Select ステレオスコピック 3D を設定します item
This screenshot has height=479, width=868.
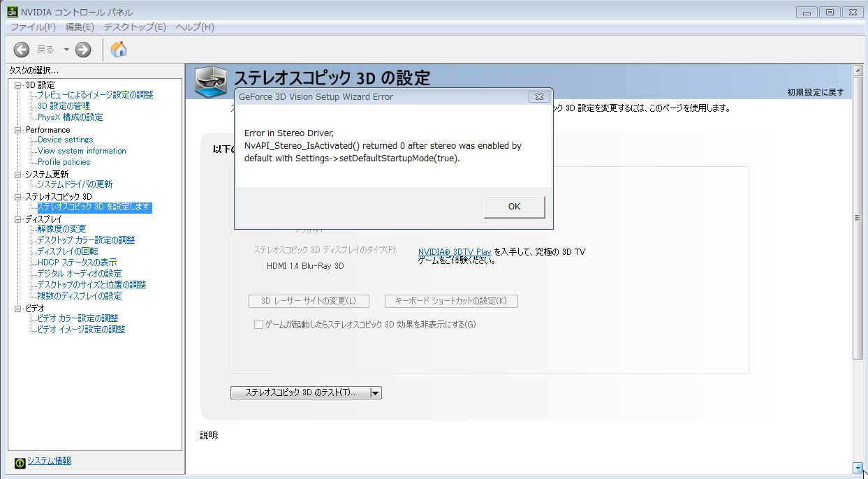coord(94,207)
